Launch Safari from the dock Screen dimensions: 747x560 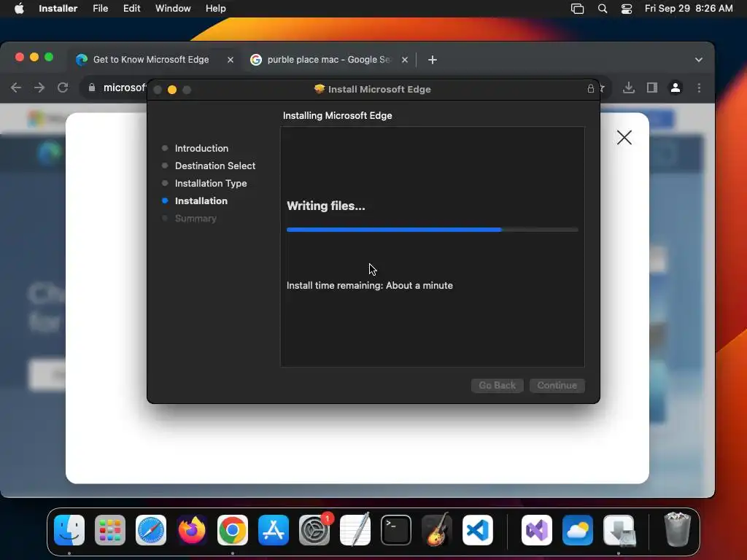tap(151, 530)
